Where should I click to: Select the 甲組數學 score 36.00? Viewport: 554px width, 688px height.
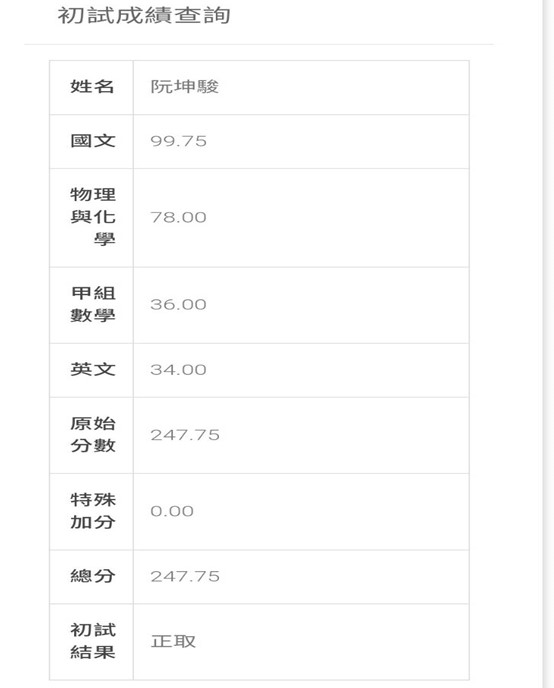point(178,305)
